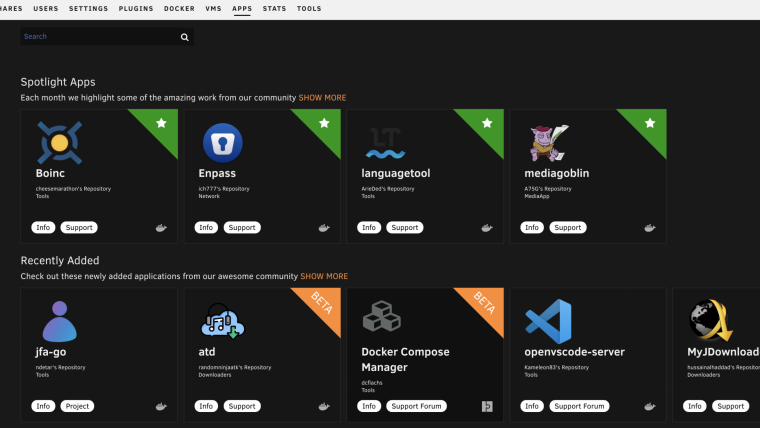760x428 pixels.
Task: Open Info for languagetool
Action: [x=369, y=227]
